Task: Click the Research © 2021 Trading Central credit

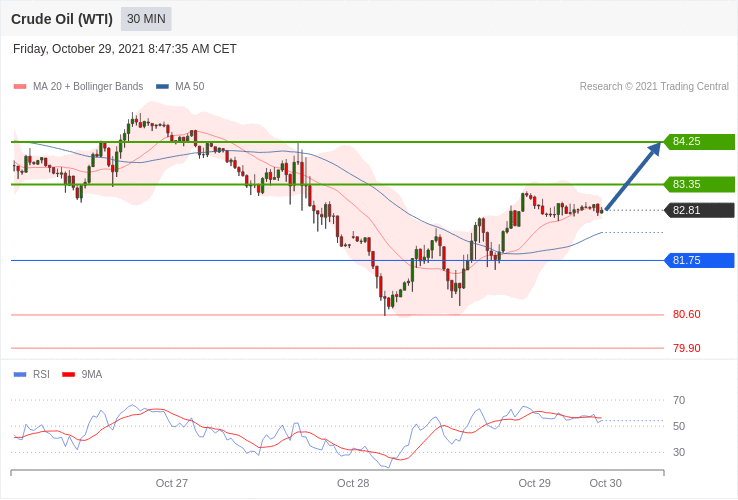Action: (x=654, y=87)
